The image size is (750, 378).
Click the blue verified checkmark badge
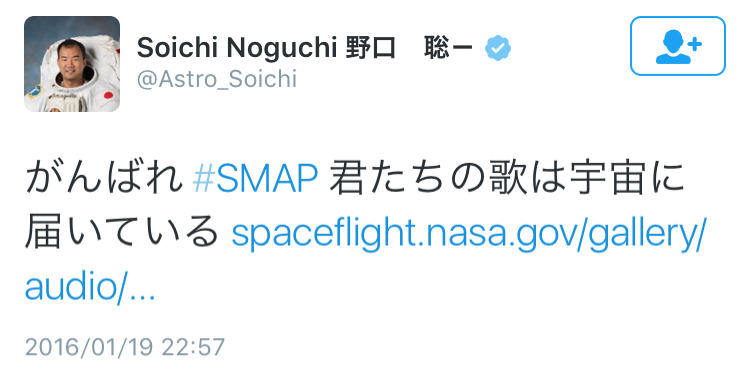498,48
